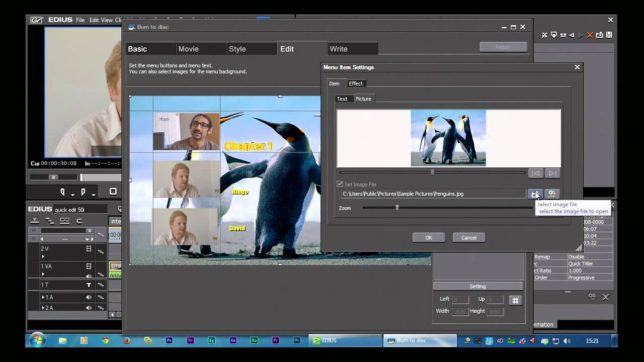The image size is (644, 362).
Task: Expand track 2 V in the timeline
Action: click(43, 256)
